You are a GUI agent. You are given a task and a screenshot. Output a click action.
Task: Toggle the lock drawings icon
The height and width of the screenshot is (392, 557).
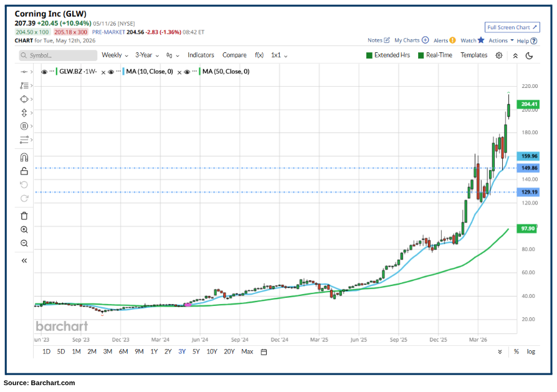(x=24, y=171)
